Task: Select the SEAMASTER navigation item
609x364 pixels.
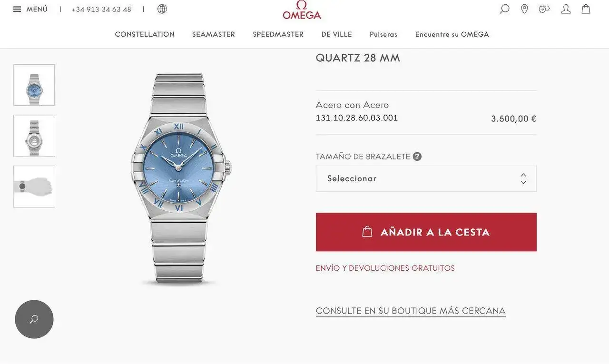Action: [214, 34]
